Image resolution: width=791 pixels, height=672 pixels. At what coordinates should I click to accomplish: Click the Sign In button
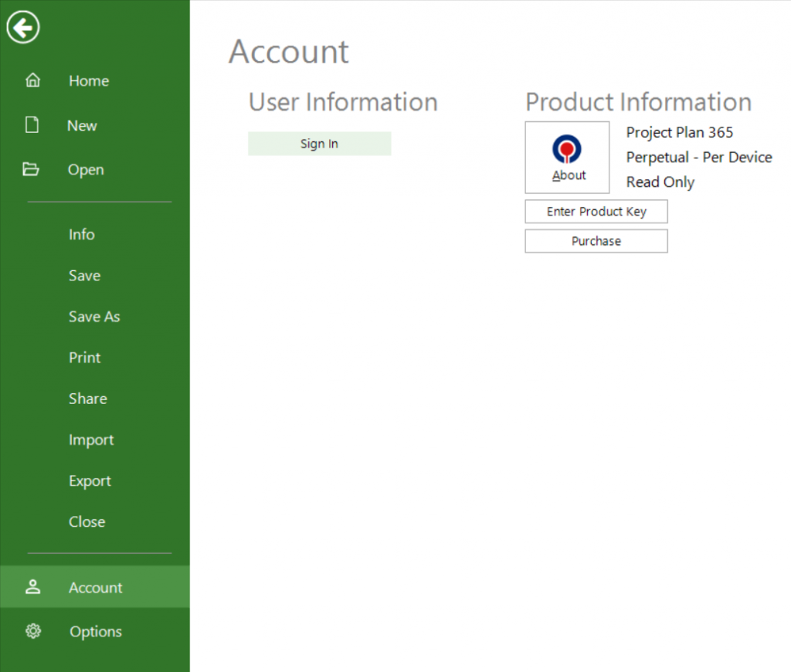318,143
